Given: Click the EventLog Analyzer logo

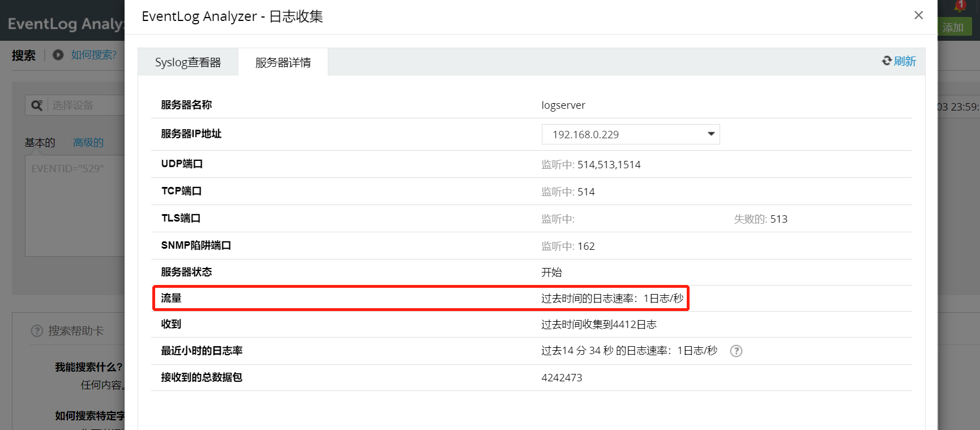Looking at the screenshot, I should click(66, 24).
